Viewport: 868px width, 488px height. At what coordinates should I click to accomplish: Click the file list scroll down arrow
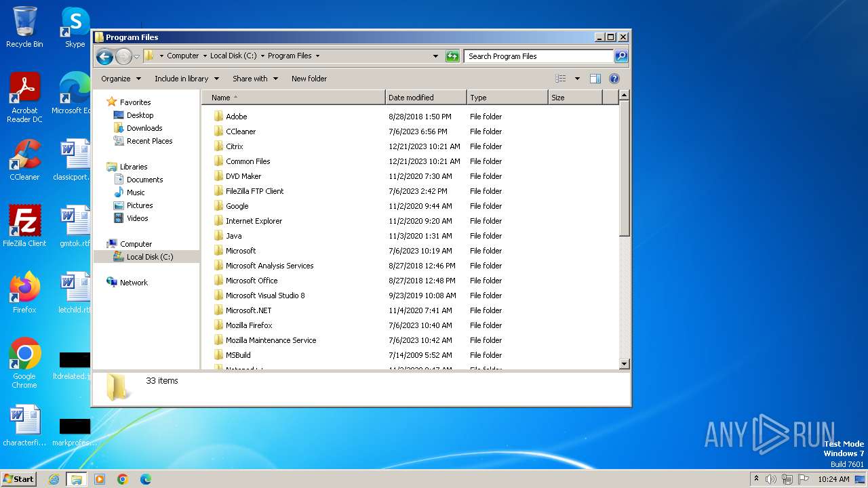coord(625,364)
